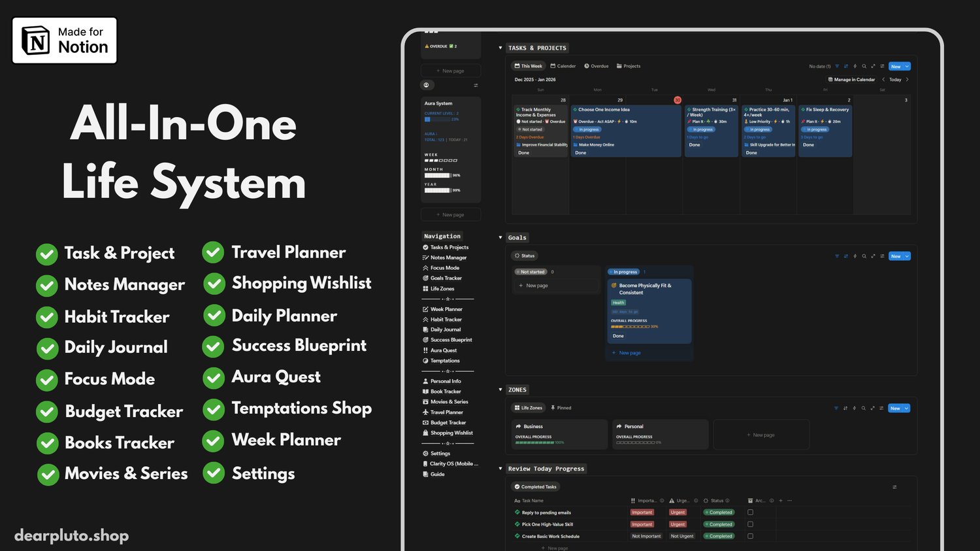This screenshot has width=980, height=551.
Task: Jump to Today in the calendar
Action: (895, 80)
